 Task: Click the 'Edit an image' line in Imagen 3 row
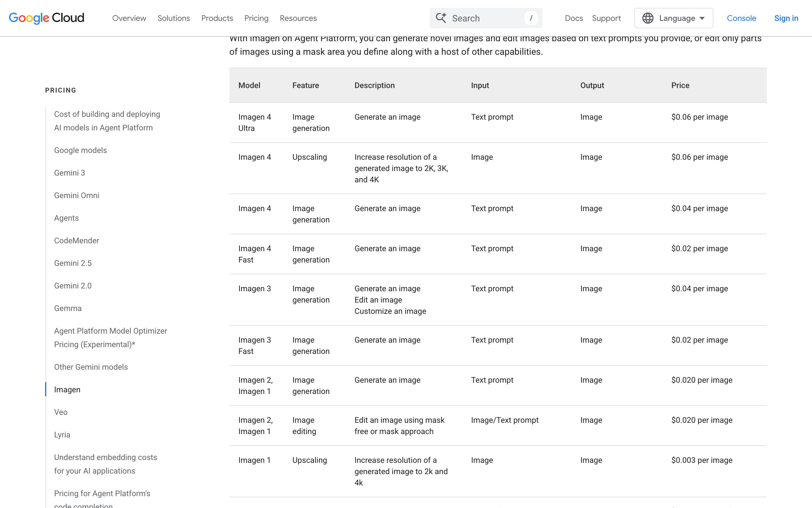pyautogui.click(x=378, y=300)
